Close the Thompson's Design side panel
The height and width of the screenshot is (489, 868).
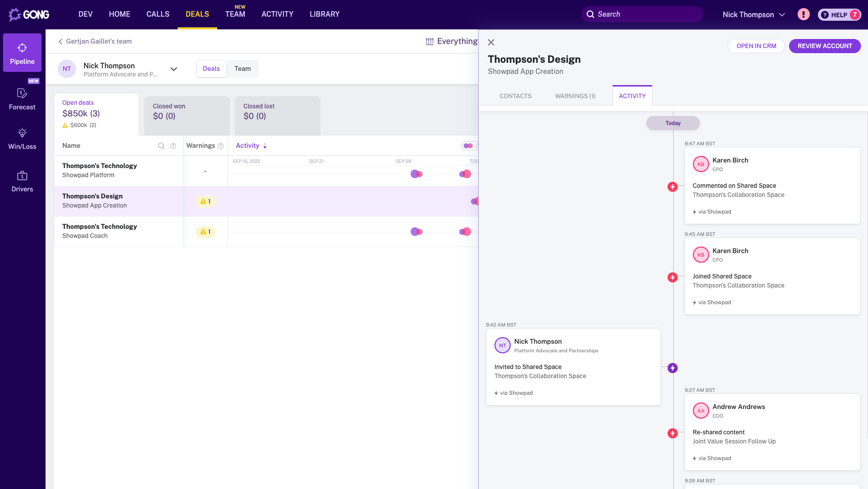491,43
